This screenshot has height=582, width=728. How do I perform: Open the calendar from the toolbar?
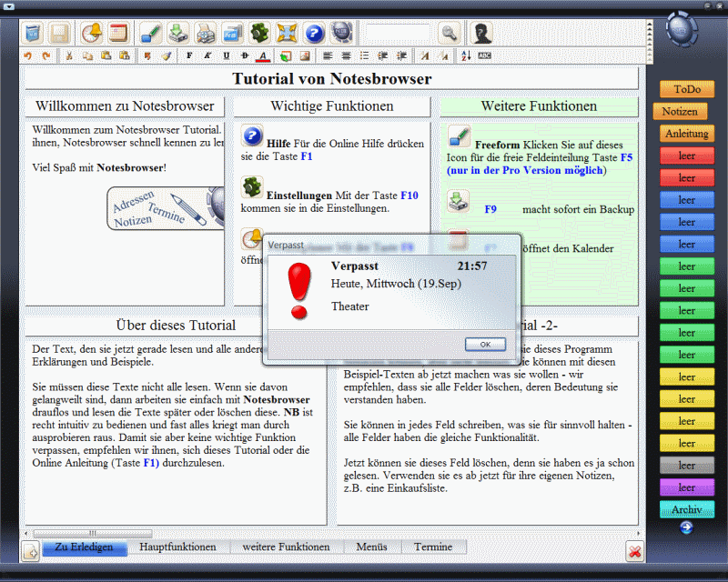tap(117, 33)
